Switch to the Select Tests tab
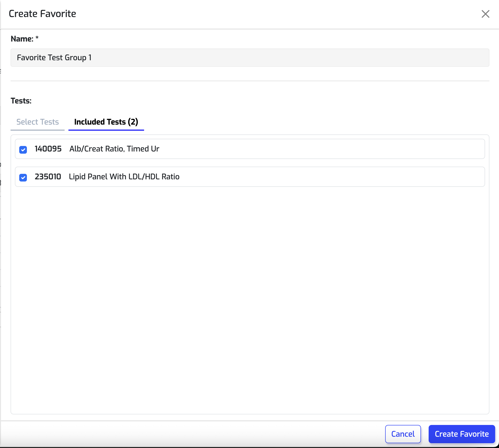The width and height of the screenshot is (499, 448). tap(37, 122)
